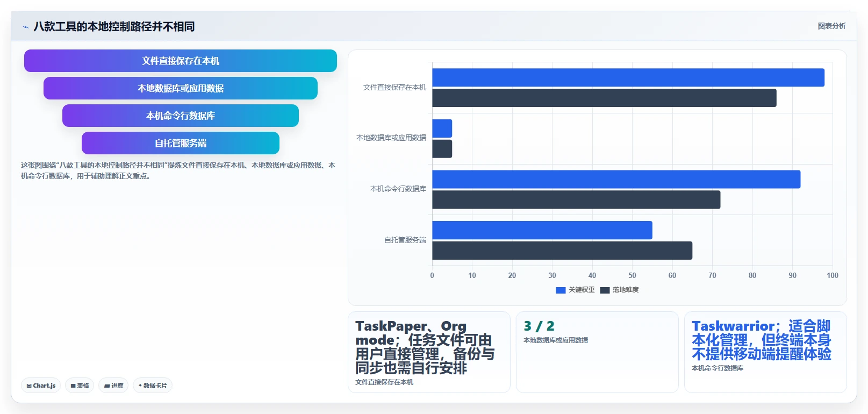Click the 本机命令行数据库 chart axis label

398,189
